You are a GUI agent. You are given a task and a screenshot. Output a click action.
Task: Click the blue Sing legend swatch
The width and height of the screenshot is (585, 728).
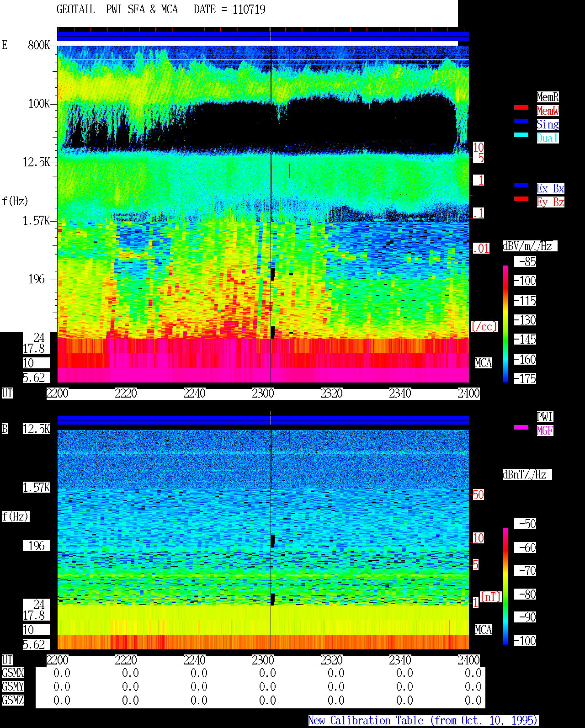(x=521, y=121)
